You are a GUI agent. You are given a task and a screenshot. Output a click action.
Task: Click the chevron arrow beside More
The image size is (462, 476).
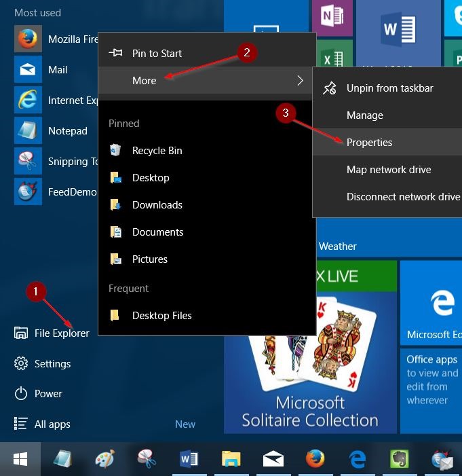point(300,80)
